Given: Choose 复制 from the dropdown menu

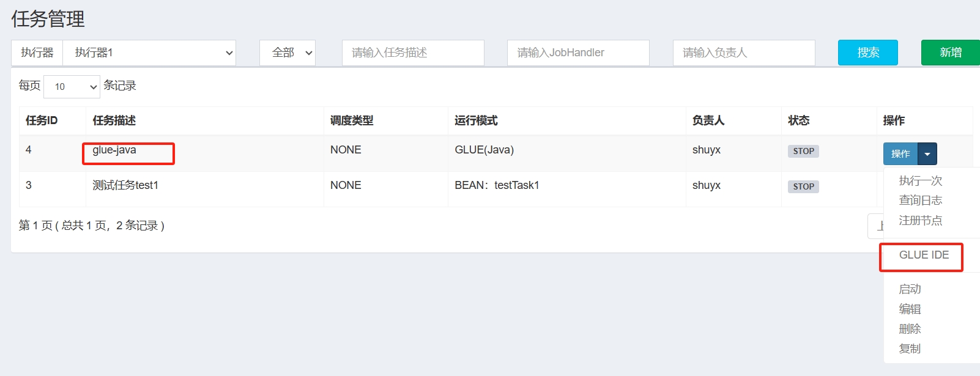Looking at the screenshot, I should pyautogui.click(x=910, y=349).
